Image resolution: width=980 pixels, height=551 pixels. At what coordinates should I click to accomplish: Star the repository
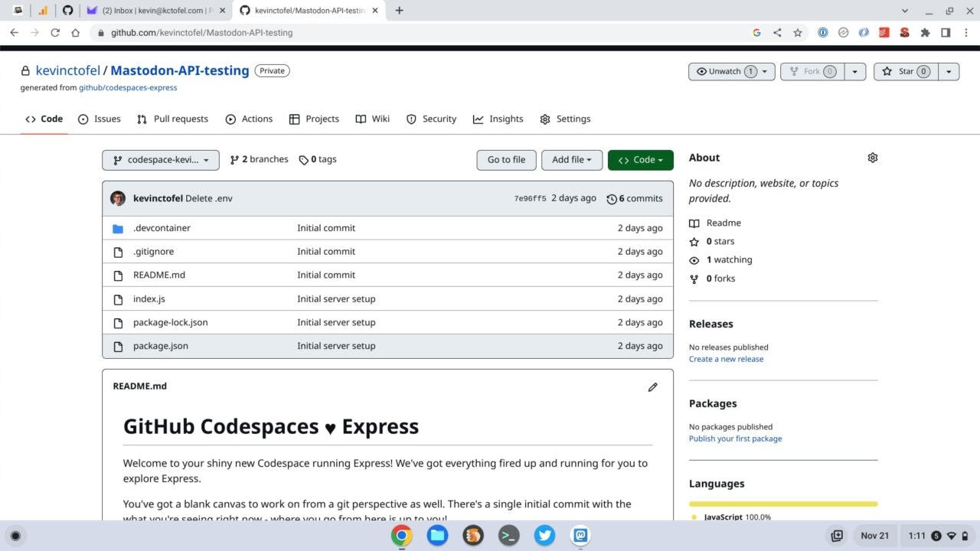click(906, 71)
